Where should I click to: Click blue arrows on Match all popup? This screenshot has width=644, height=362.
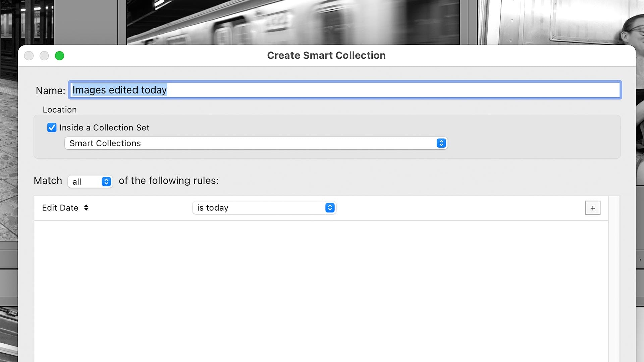[106, 182]
